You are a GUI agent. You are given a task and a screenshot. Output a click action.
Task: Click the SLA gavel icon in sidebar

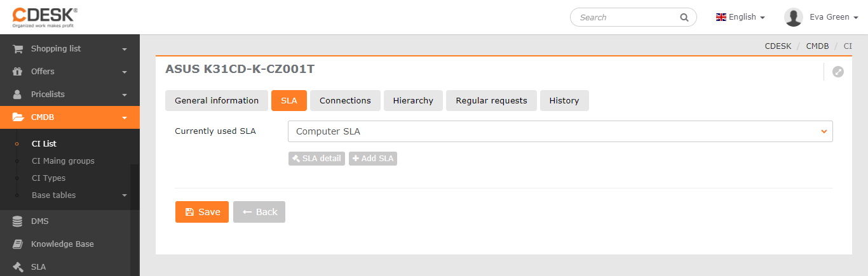click(x=18, y=267)
